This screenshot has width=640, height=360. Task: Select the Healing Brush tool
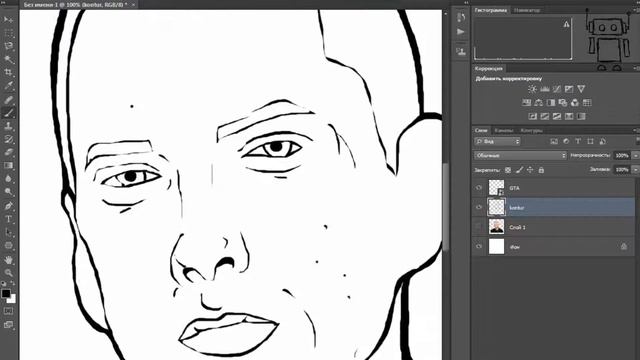coord(8,100)
